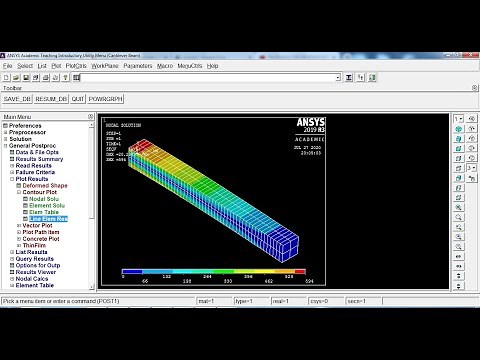The height and width of the screenshot is (360, 480).
Task: Collapse the Main Menu panel icon
Action: click(90, 117)
